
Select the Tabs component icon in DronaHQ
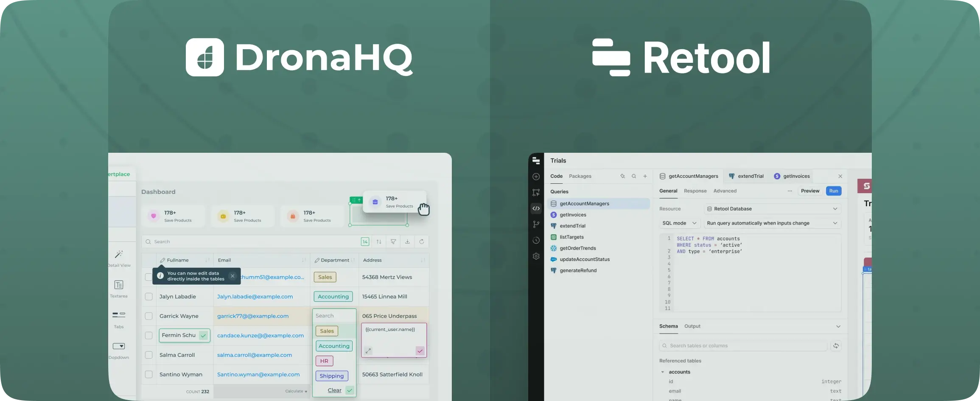[x=119, y=315]
